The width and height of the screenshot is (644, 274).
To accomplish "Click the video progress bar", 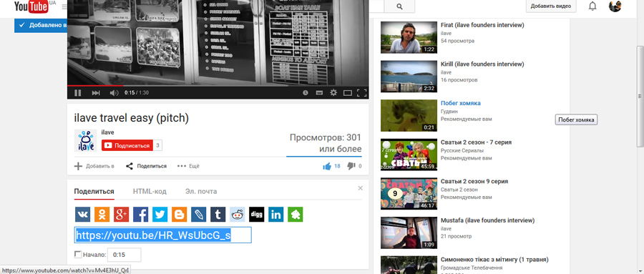I will coord(218,85).
